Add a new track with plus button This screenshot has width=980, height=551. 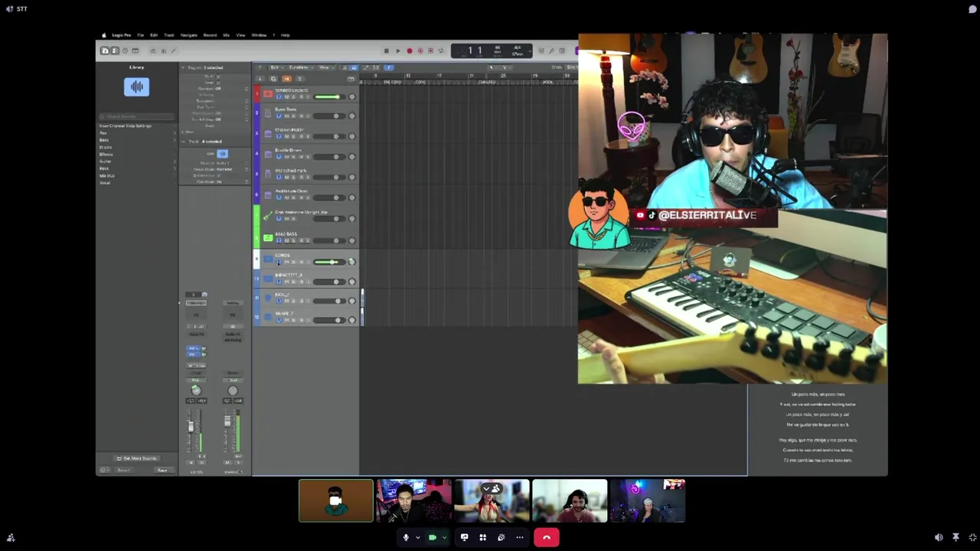260,78
